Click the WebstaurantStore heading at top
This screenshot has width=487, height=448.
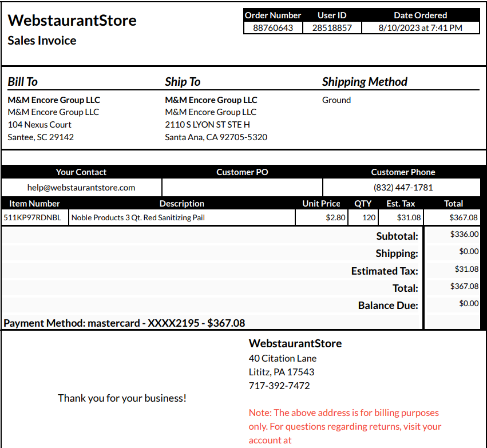[72, 21]
